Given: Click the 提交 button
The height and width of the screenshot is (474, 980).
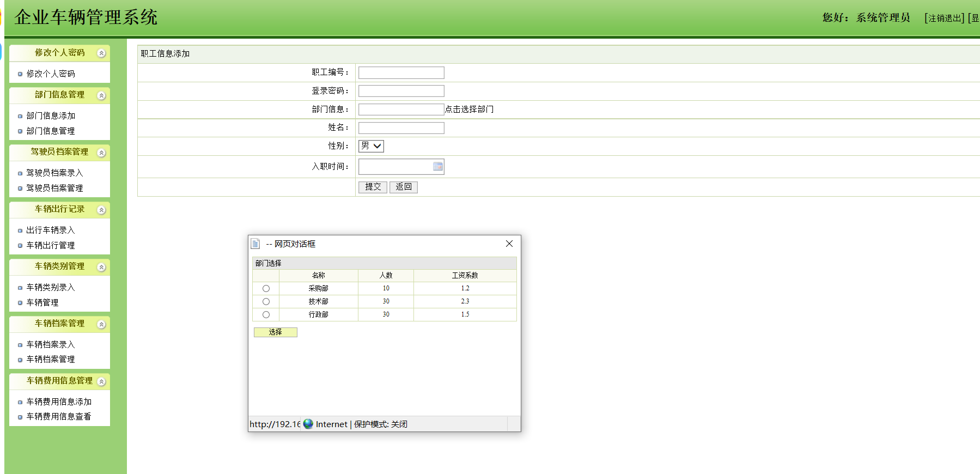Looking at the screenshot, I should (373, 187).
